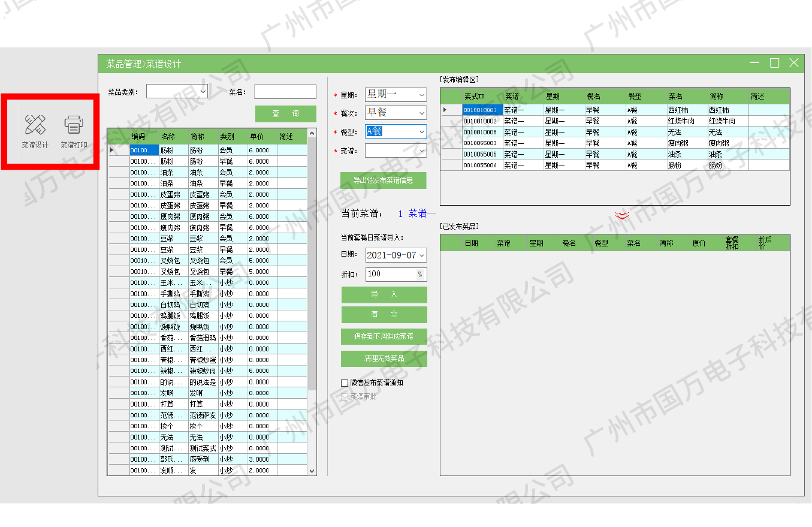Viewport: 812px width, 527px height.
Task: Close the 菜谱设计 window
Action: (x=794, y=63)
